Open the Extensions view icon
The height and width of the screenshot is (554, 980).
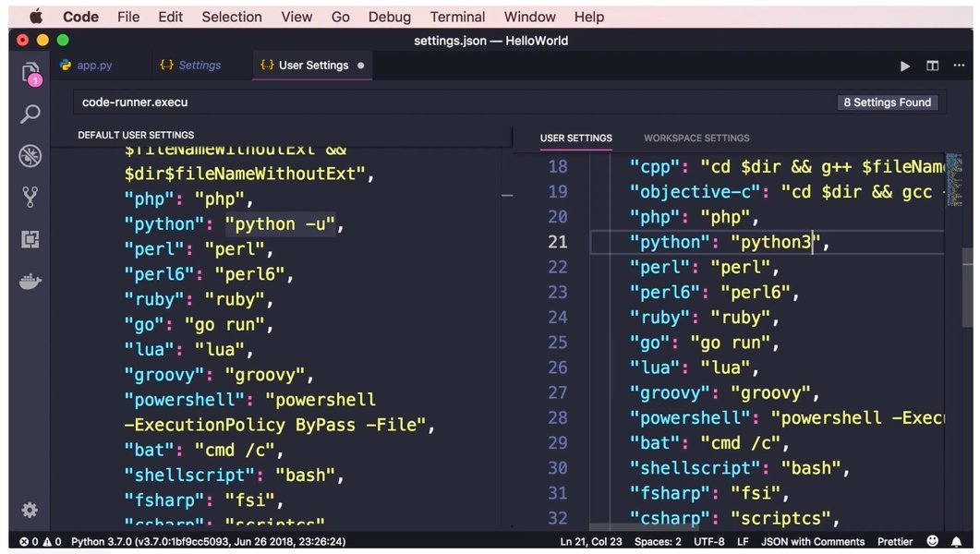pyautogui.click(x=30, y=239)
